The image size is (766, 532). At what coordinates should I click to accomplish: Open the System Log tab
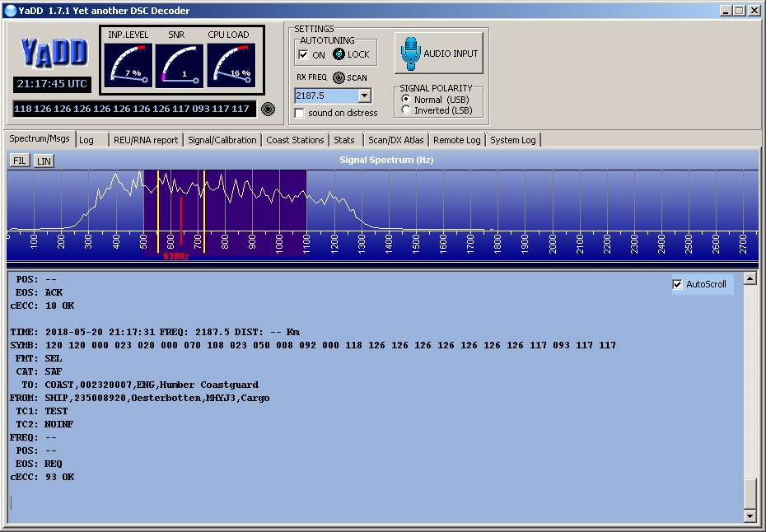513,140
